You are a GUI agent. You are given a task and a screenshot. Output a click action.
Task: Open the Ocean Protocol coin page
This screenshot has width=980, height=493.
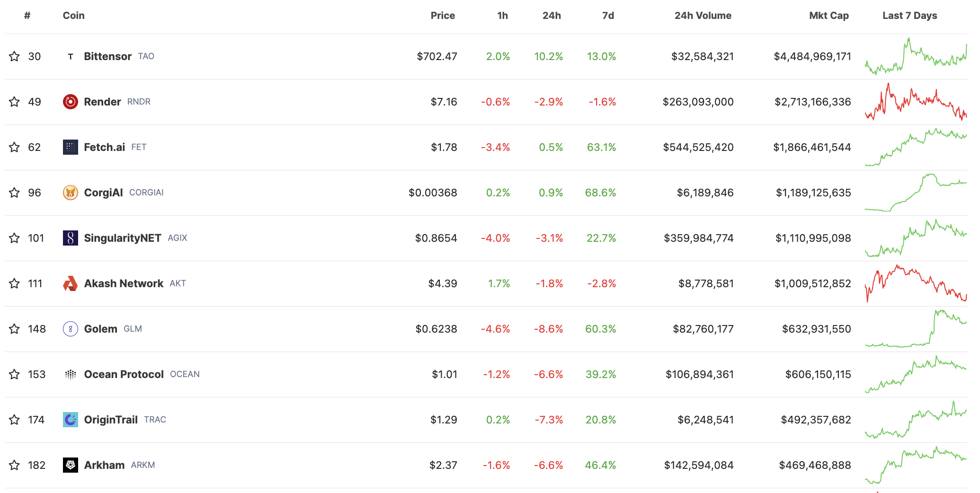point(124,374)
